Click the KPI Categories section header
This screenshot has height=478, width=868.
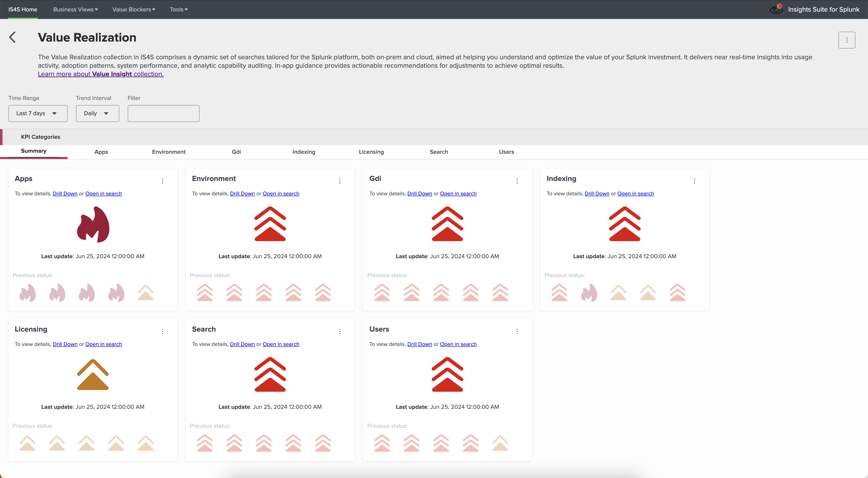click(x=41, y=137)
